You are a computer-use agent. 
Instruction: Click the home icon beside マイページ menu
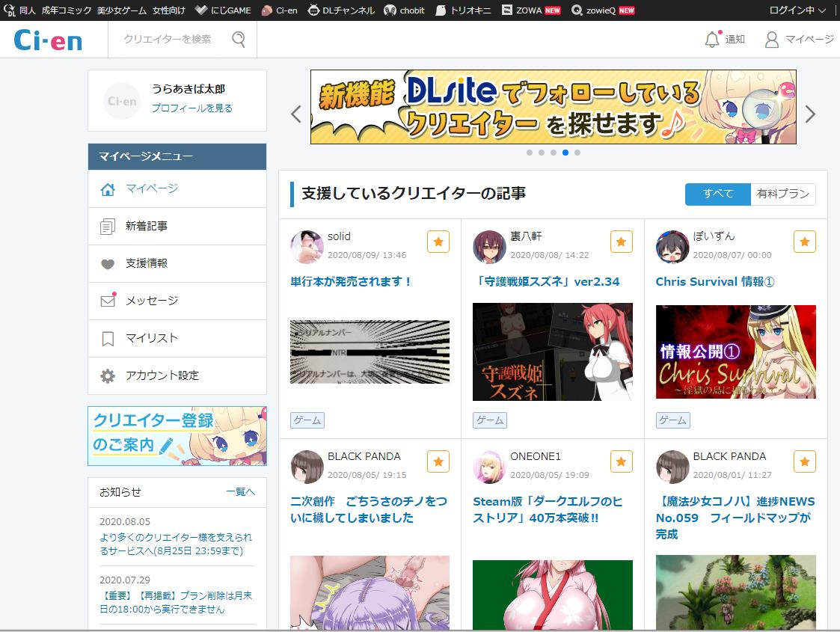108,189
